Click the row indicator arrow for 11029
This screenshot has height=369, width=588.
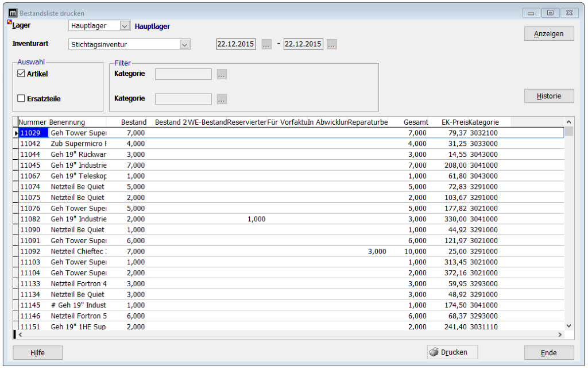[16, 133]
